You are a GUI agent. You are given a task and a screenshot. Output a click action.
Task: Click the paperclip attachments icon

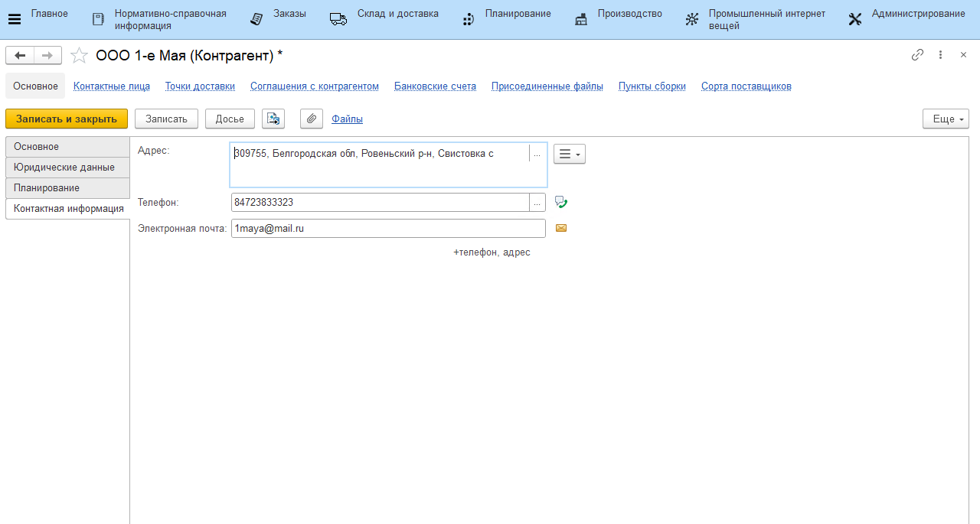(311, 119)
